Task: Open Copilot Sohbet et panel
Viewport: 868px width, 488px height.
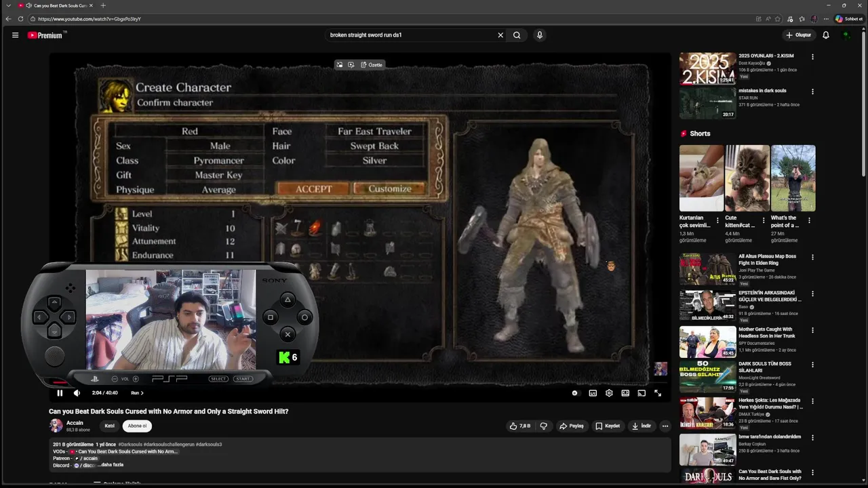Action: point(849,19)
